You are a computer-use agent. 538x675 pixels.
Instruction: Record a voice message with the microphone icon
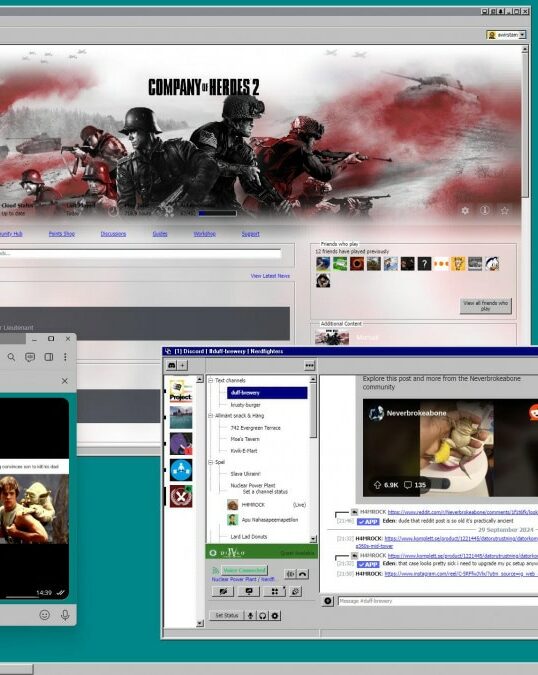pos(65,615)
